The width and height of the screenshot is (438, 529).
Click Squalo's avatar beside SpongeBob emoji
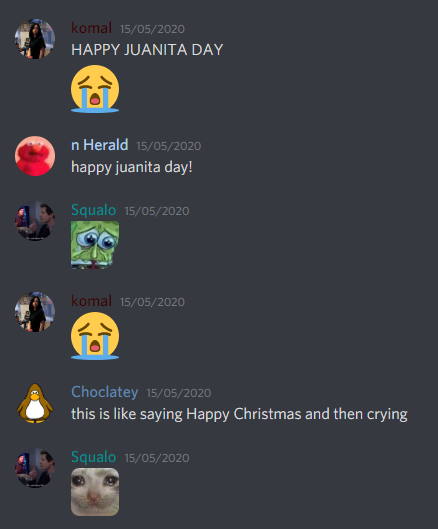pyautogui.click(x=35, y=221)
